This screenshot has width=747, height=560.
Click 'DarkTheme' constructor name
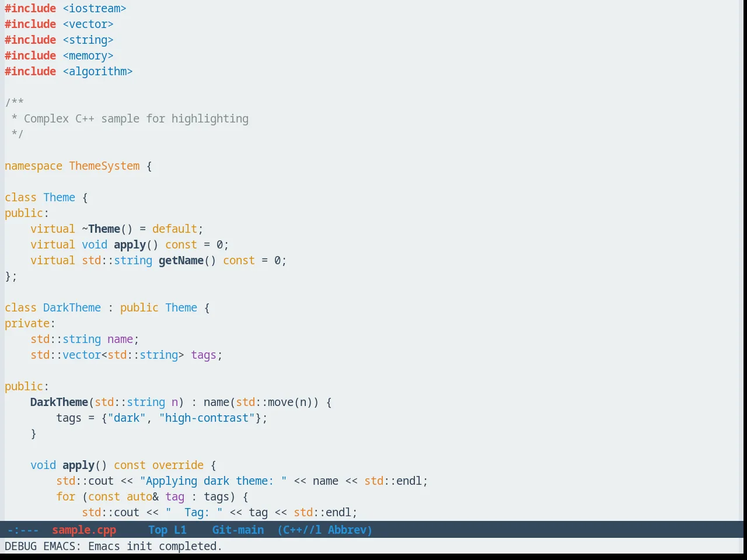pyautogui.click(x=59, y=402)
